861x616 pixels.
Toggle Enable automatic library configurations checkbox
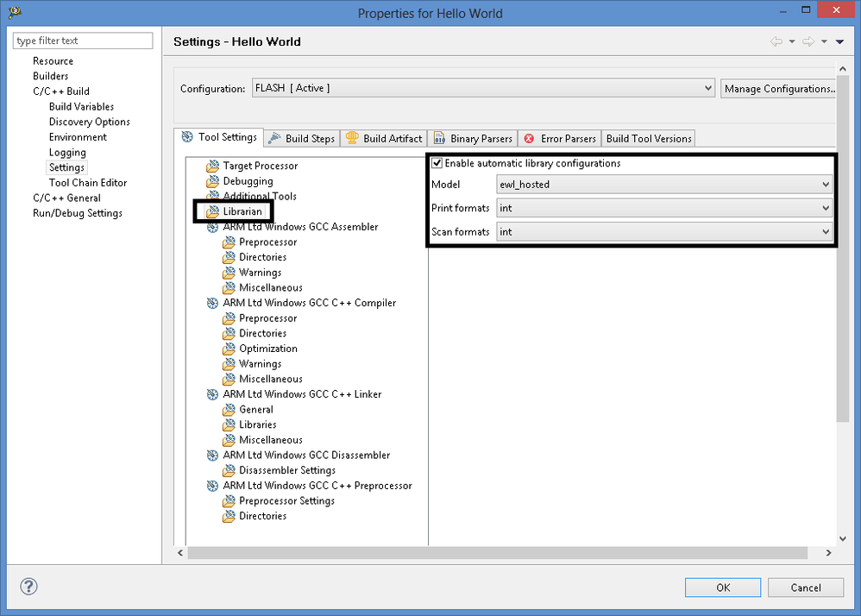tap(437, 163)
